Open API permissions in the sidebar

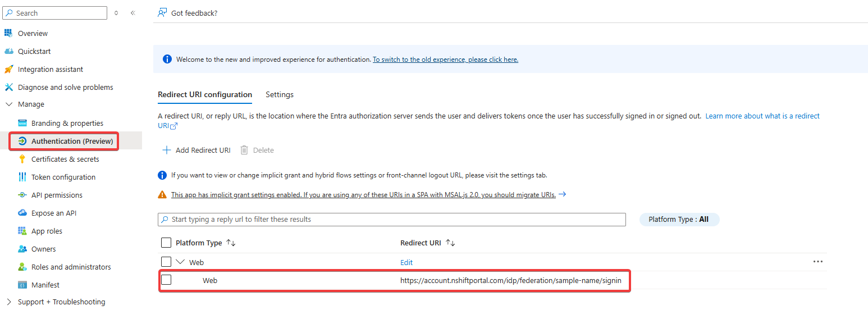click(57, 195)
